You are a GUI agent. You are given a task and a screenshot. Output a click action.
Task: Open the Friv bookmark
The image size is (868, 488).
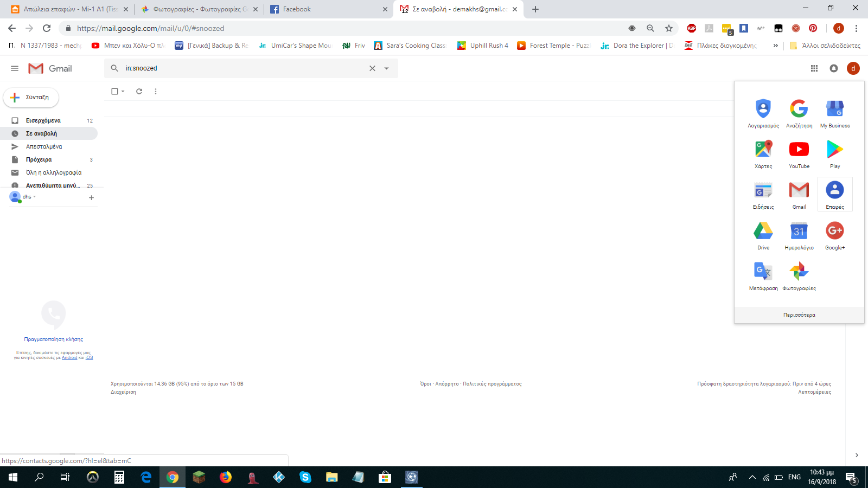tap(354, 46)
